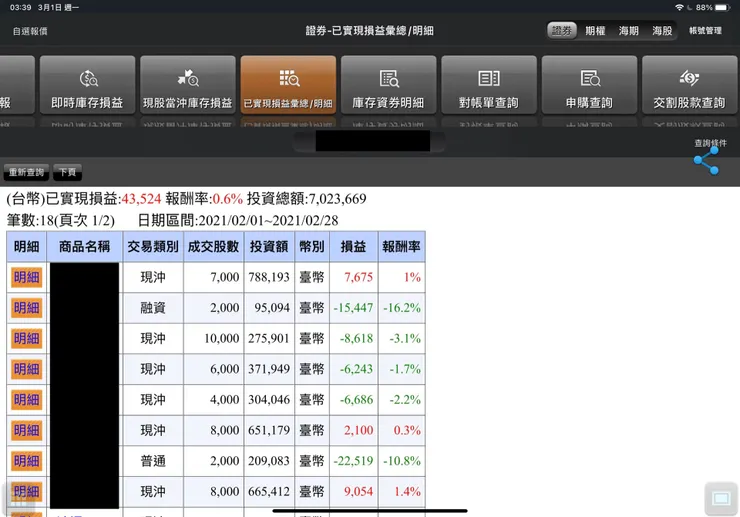The image size is (740, 517).
Task: Tap the 成交股數 column header
Action: (x=213, y=246)
